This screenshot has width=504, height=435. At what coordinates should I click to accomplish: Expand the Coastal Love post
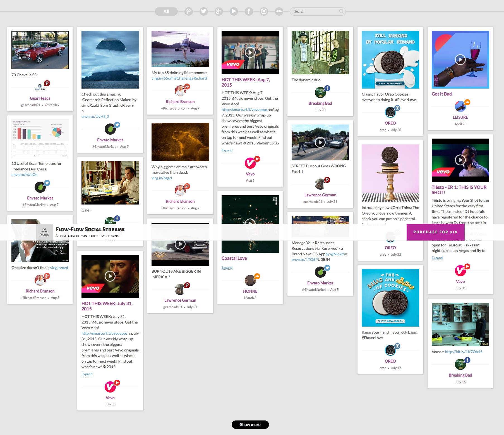[227, 268]
